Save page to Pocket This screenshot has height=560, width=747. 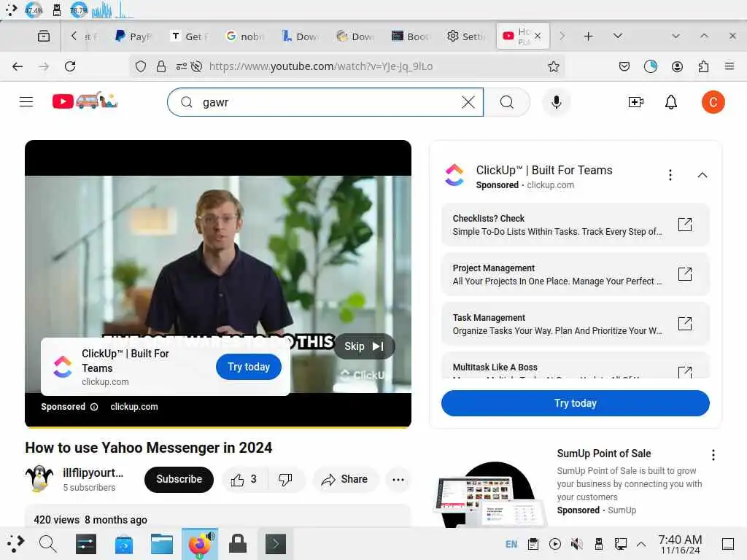click(624, 66)
